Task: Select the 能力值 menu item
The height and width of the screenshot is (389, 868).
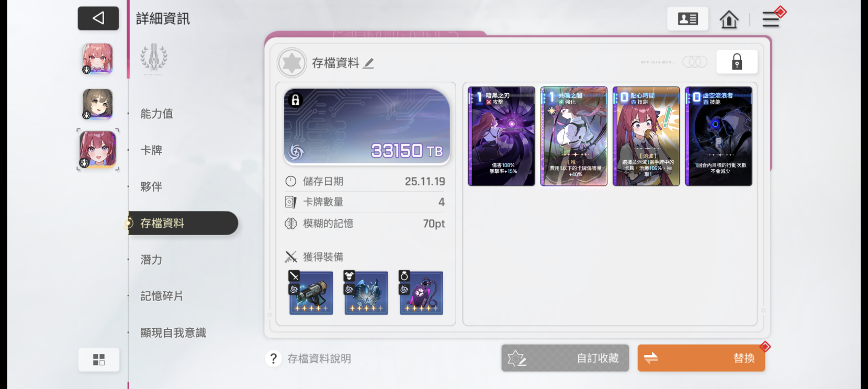Action: (157, 114)
